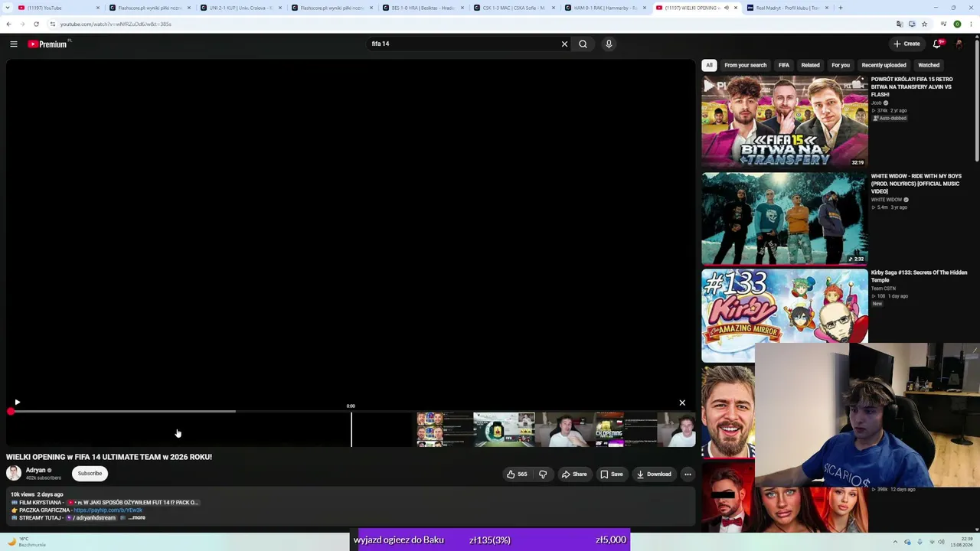Like the video with thumbs-up
Screen dimensions: 980x551
pyautogui.click(x=517, y=474)
